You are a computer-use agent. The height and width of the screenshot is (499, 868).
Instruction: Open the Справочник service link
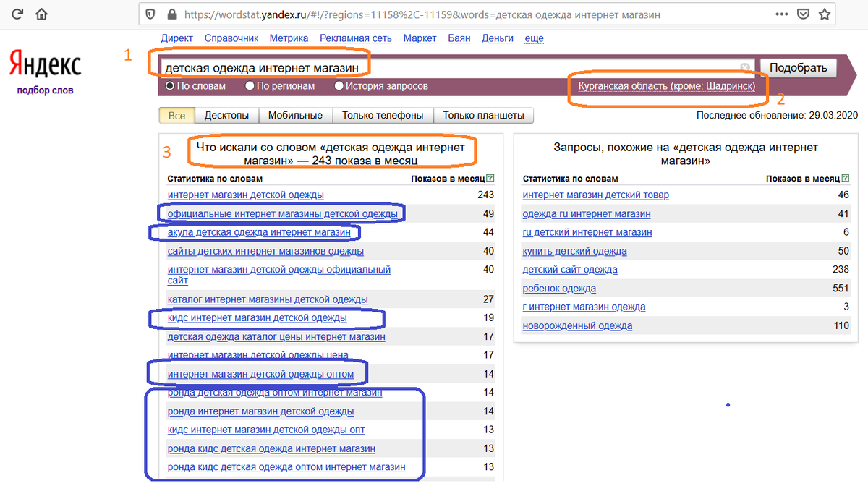click(x=231, y=38)
